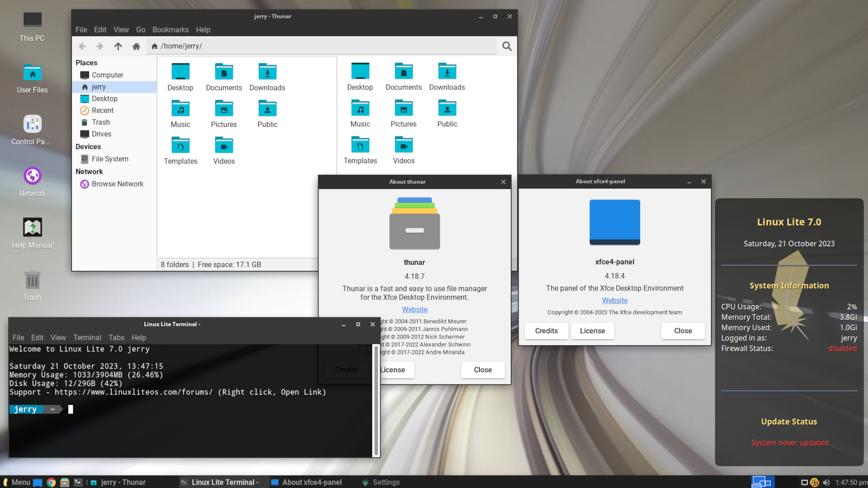Click the forward arrow in Thunar toolbar
The image size is (868, 488).
click(100, 46)
